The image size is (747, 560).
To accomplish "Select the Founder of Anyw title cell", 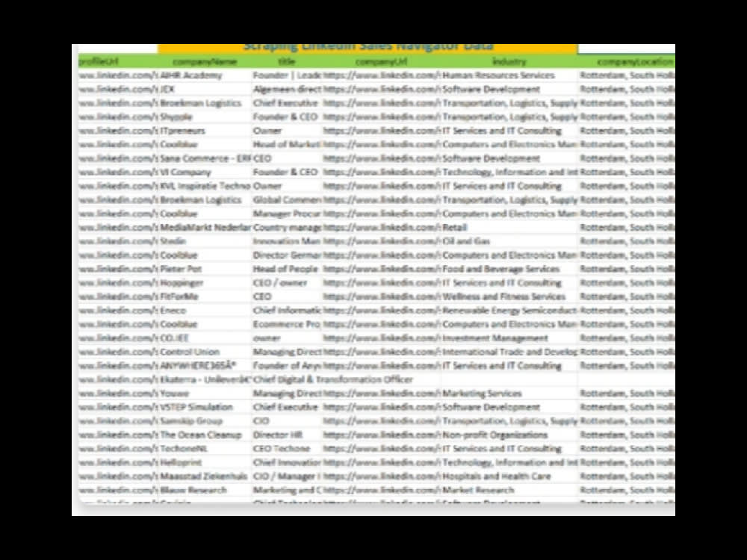I will click(288, 365).
